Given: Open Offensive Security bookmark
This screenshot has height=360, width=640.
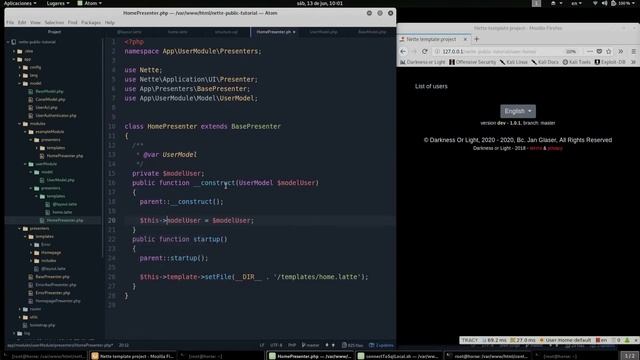Looking at the screenshot, I should click(x=473, y=62).
